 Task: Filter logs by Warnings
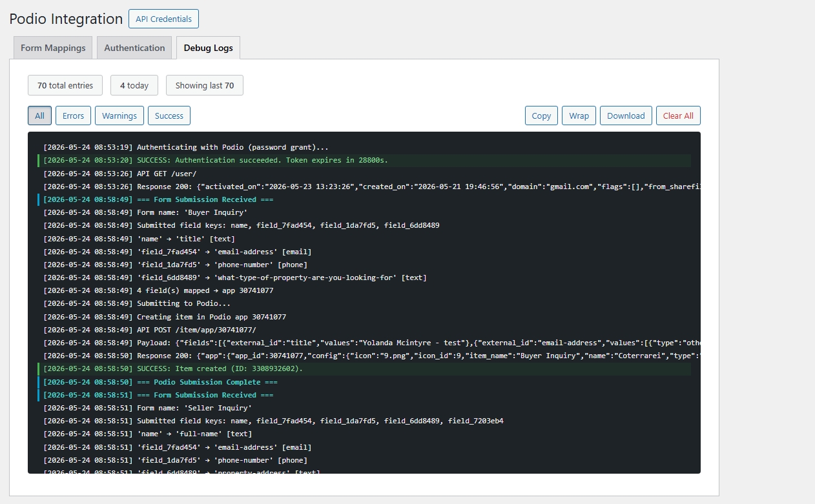119,116
